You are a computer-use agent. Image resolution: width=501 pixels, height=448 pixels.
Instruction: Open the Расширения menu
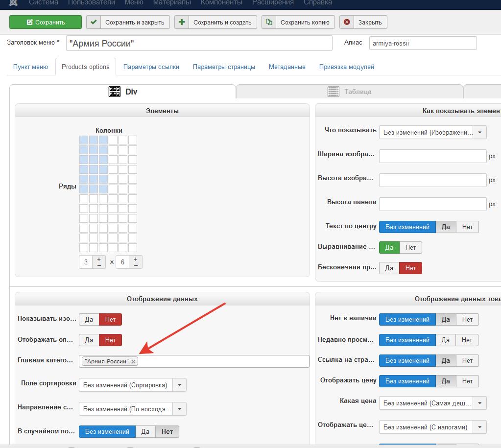(x=273, y=2)
